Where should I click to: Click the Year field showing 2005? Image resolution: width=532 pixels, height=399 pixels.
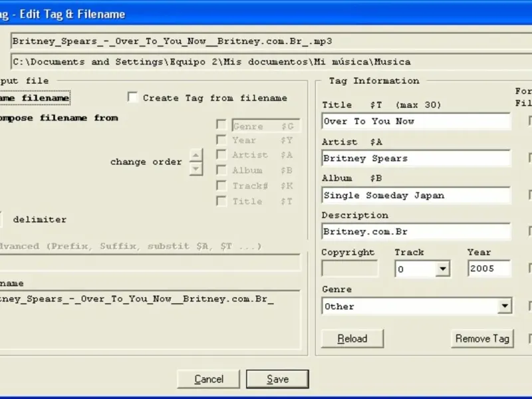coord(489,269)
